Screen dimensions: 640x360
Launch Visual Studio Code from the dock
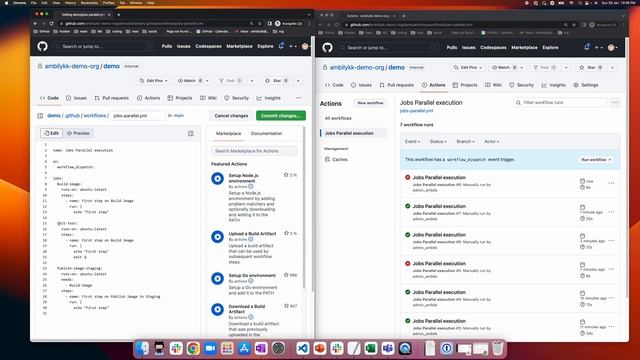tap(302, 348)
